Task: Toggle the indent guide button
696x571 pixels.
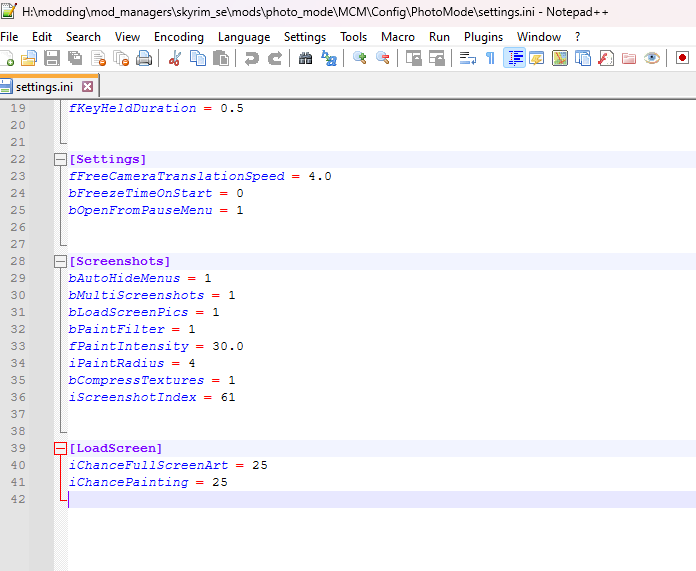Action: 514,58
